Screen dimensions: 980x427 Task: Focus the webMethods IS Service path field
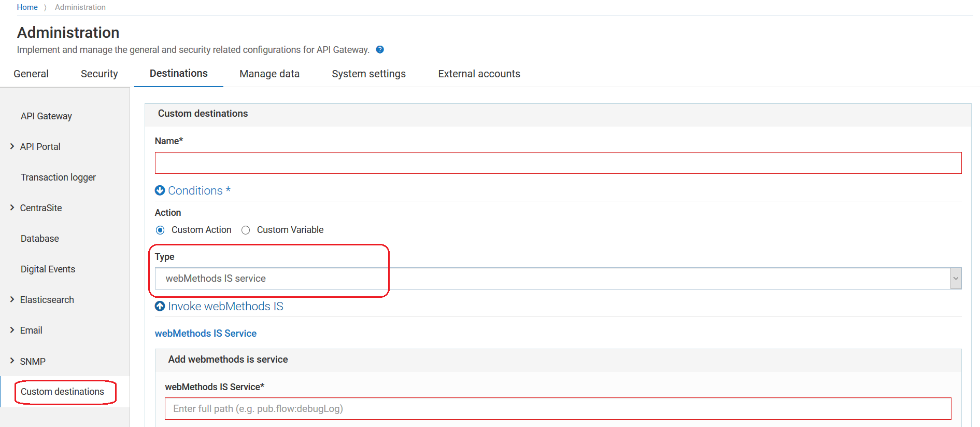pos(558,408)
